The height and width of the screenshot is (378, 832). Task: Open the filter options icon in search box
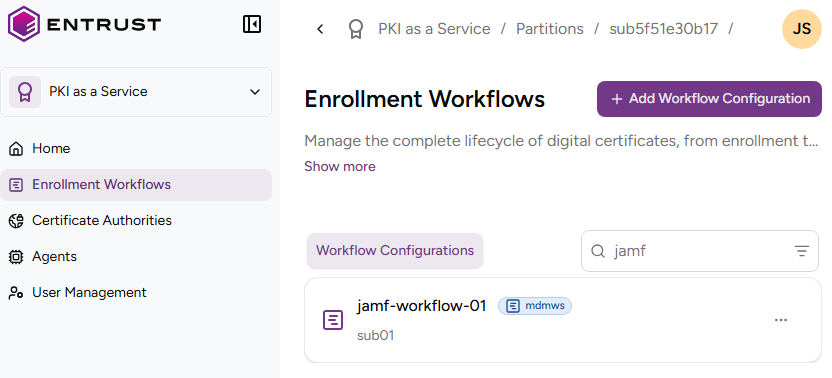[802, 251]
